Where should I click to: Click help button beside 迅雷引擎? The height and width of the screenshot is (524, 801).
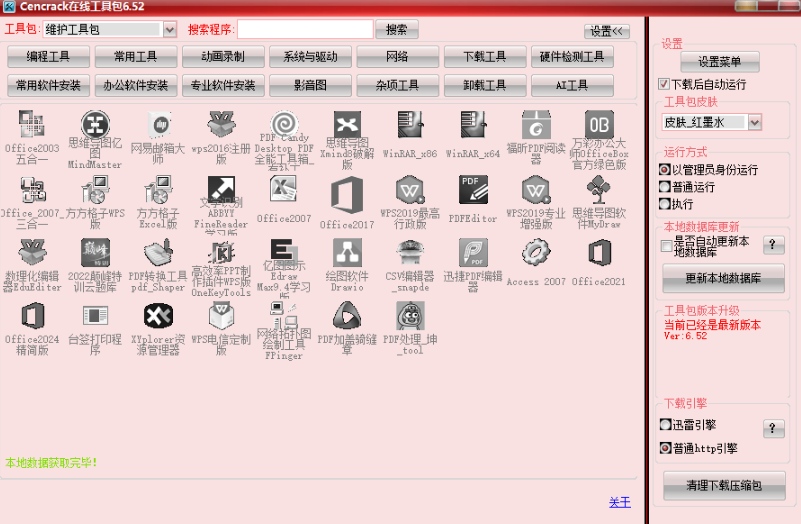coord(773,428)
